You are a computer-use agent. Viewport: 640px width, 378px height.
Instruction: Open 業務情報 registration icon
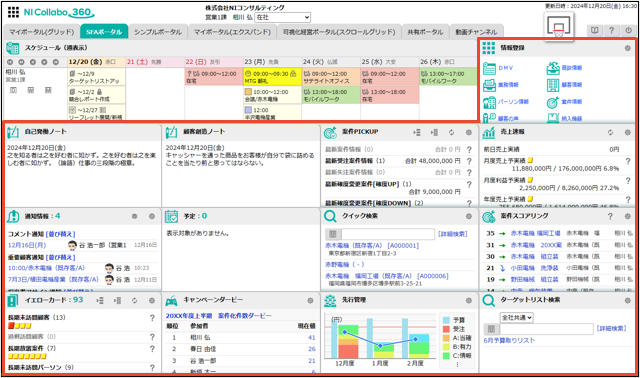[489, 85]
